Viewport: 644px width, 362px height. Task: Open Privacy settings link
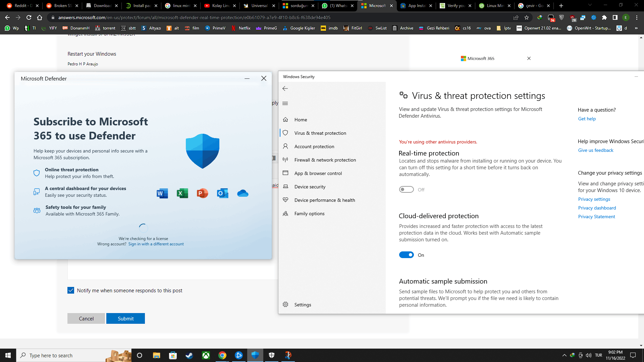tap(594, 199)
